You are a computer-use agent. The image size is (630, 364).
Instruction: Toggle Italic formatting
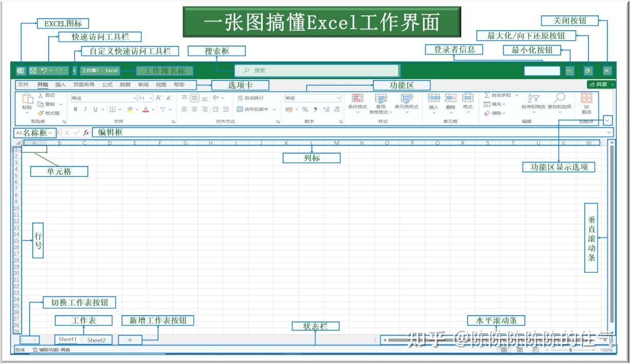85,109
